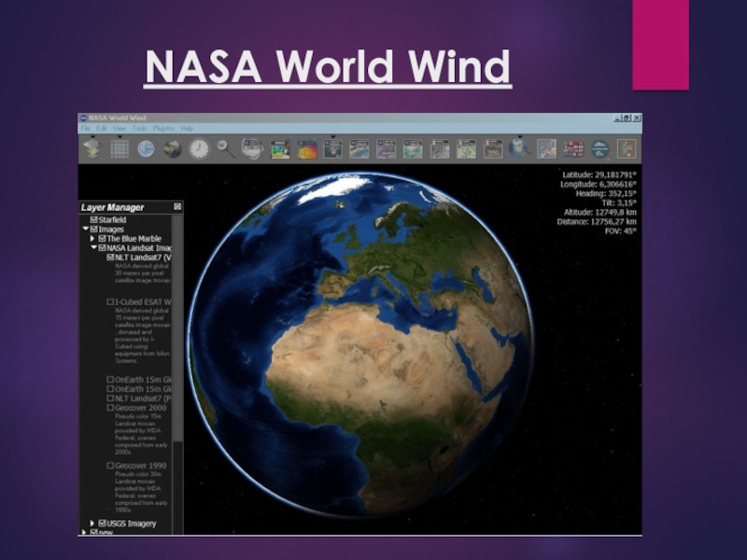Expand The Blue Marble layer node

click(x=92, y=238)
